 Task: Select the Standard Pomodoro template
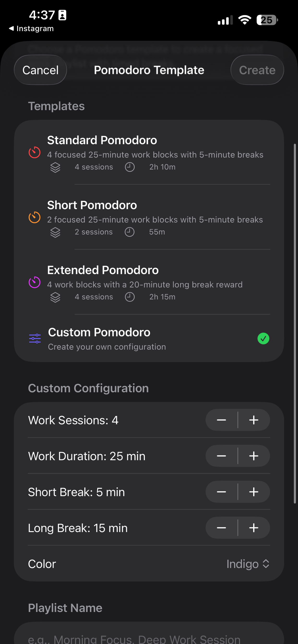tap(149, 153)
